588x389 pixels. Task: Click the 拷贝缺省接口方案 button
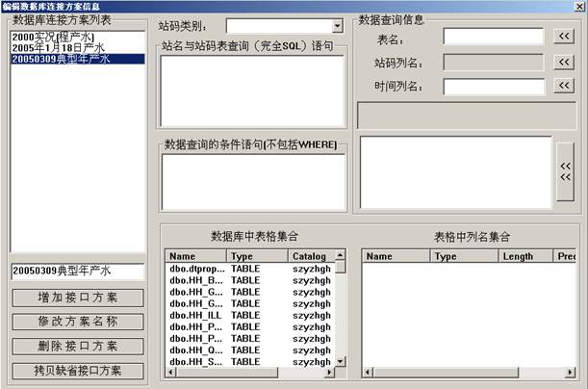(77, 371)
